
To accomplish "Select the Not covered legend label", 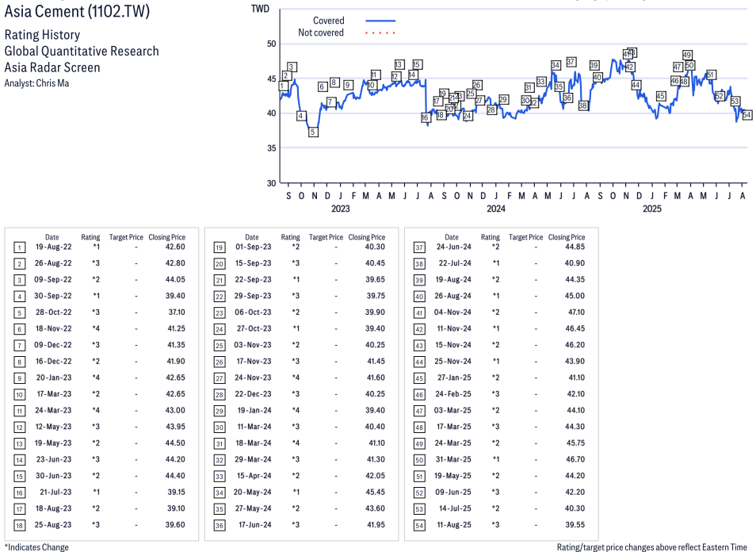I will pos(321,33).
